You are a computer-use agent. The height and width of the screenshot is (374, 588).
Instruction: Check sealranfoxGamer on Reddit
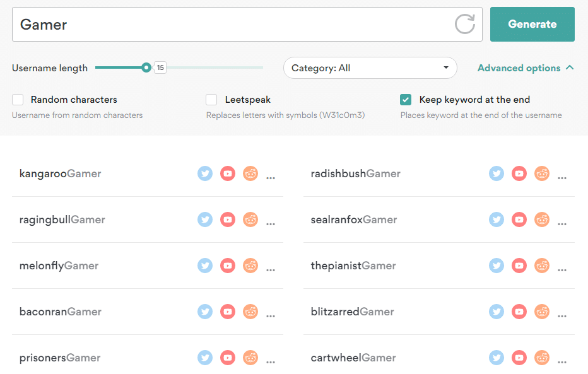point(542,219)
